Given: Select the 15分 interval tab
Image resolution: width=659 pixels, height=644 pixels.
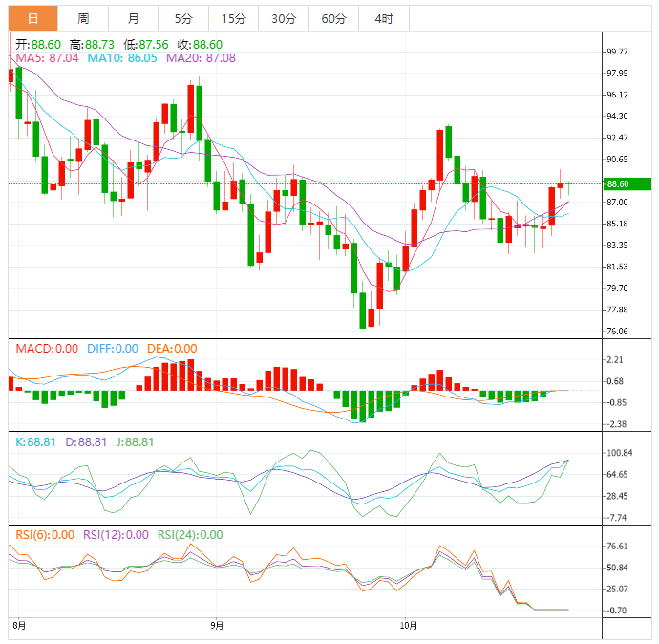Looking at the screenshot, I should (x=233, y=19).
